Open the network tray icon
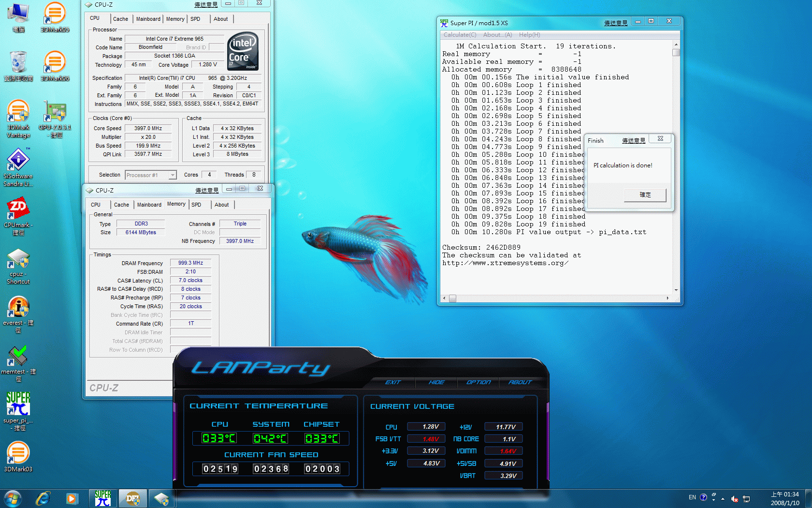Screen dimensions: 812x508 click(x=746, y=499)
